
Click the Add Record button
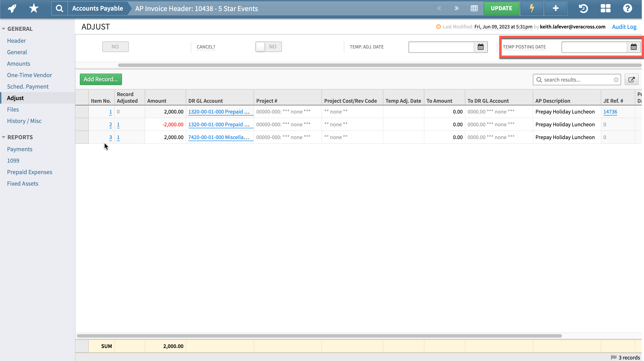pyautogui.click(x=101, y=79)
